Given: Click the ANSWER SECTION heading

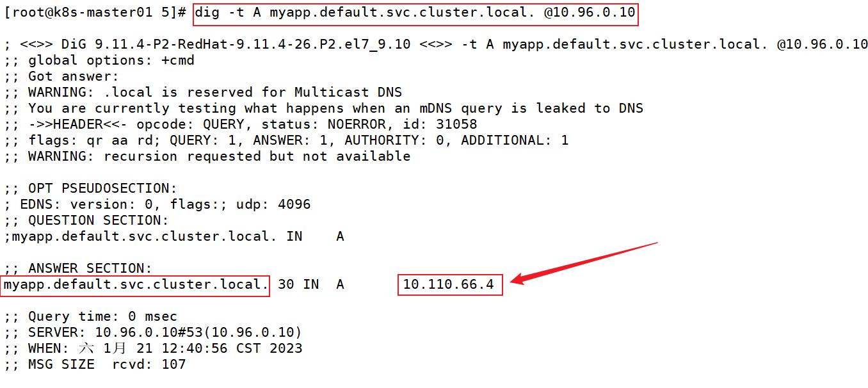Looking at the screenshot, I should pyautogui.click(x=78, y=268).
